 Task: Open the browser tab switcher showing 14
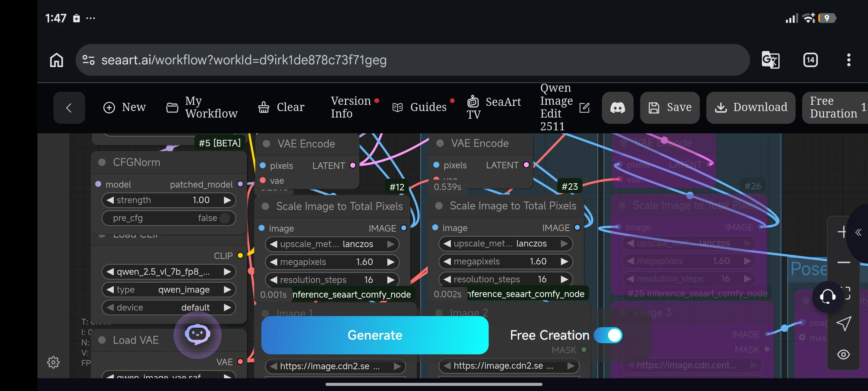(x=810, y=60)
